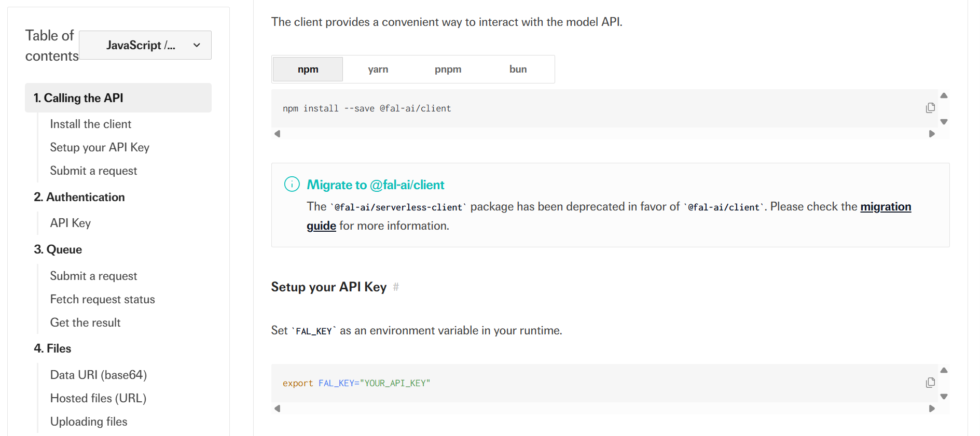Image resolution: width=980 pixels, height=436 pixels.
Task: Open Fetch request status entry
Action: pyautogui.click(x=103, y=300)
